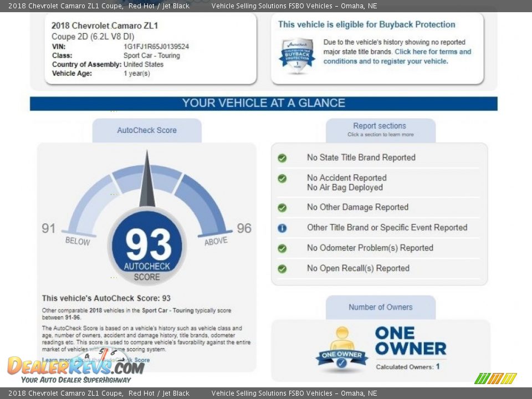Click green checkmark beside No Open Recall(s)
This screenshot has height=399, width=532.
pos(282,269)
